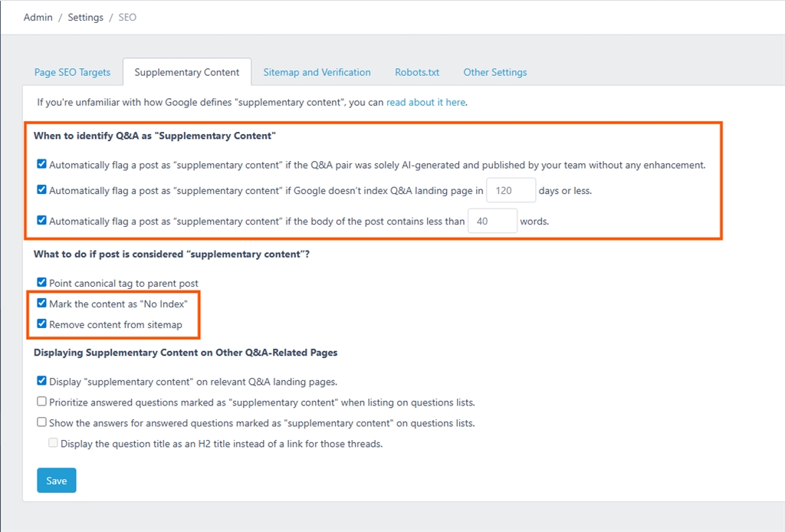Enable Prioritize answered questions on questions lists
The height and width of the screenshot is (532, 785).
coord(42,402)
